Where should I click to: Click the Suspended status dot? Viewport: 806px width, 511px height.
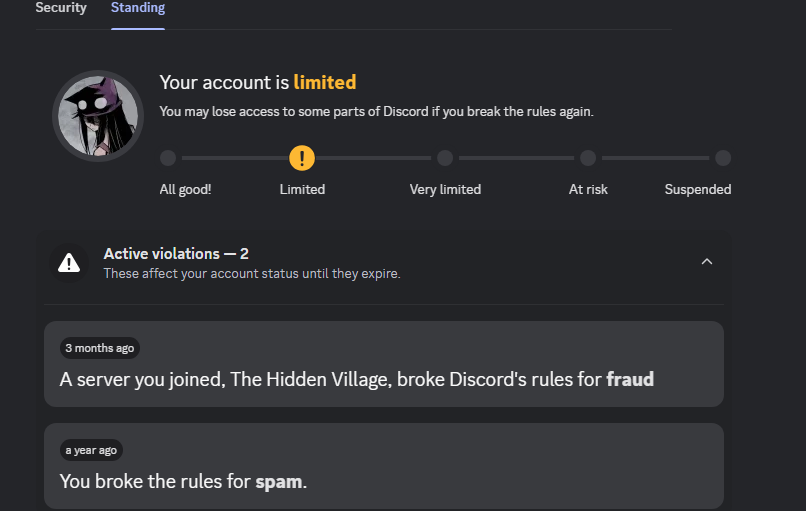723,158
